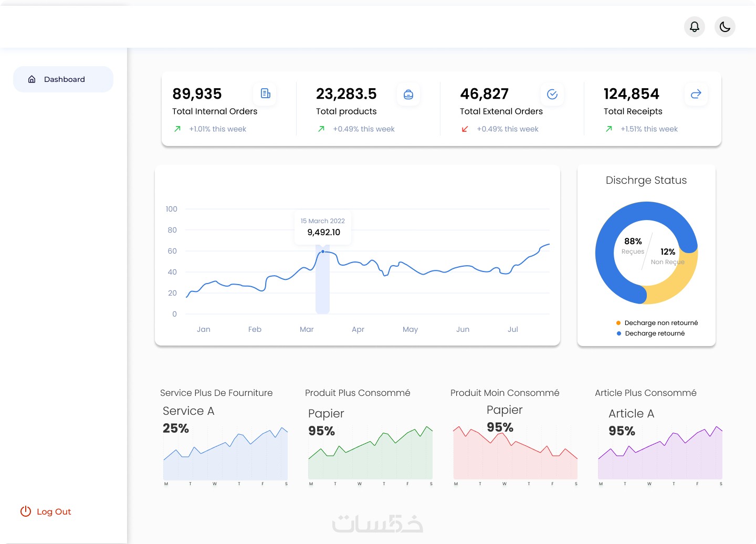This screenshot has width=756, height=544.
Task: Click the Total products bag icon
Action: click(408, 95)
